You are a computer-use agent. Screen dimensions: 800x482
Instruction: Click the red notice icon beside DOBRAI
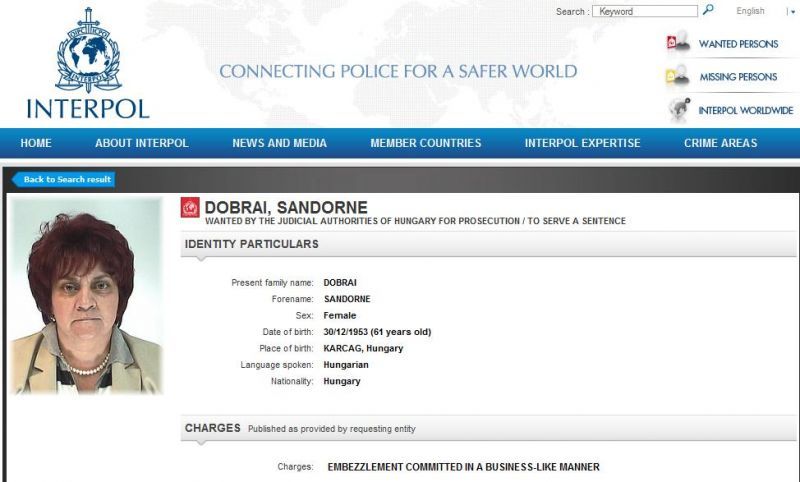click(x=190, y=208)
